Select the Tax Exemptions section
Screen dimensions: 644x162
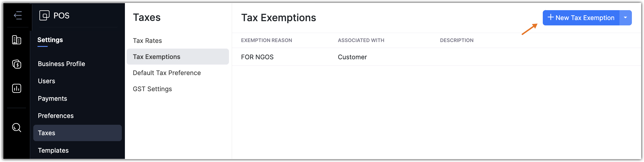coord(156,57)
